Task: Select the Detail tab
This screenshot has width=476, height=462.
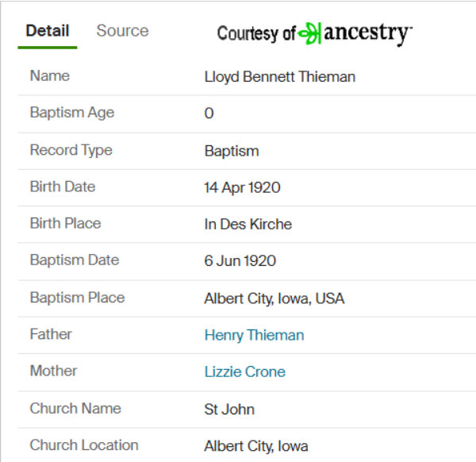Action: tap(48, 31)
